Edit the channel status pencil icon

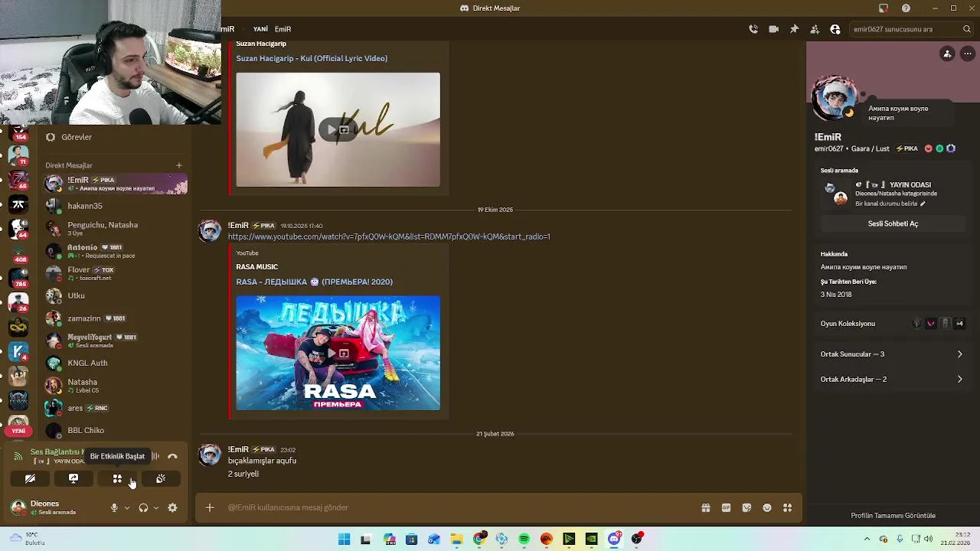923,204
